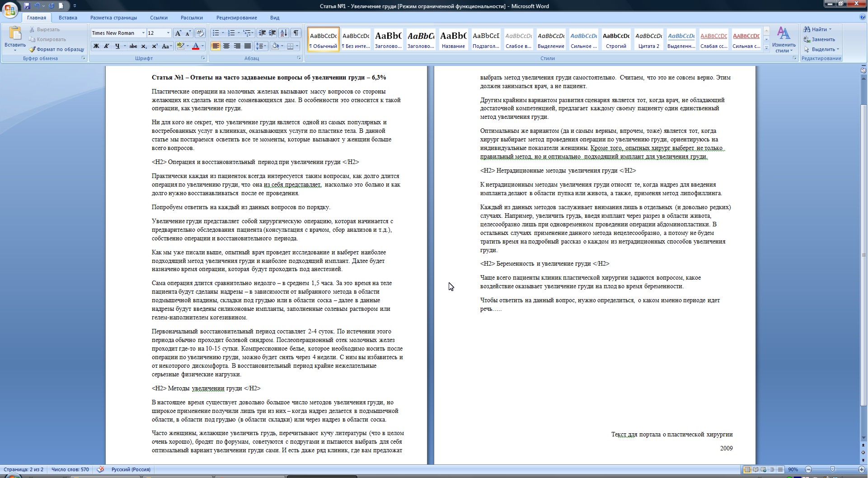Click the Копировать button
This screenshot has width=868, height=478.
pyautogui.click(x=47, y=39)
